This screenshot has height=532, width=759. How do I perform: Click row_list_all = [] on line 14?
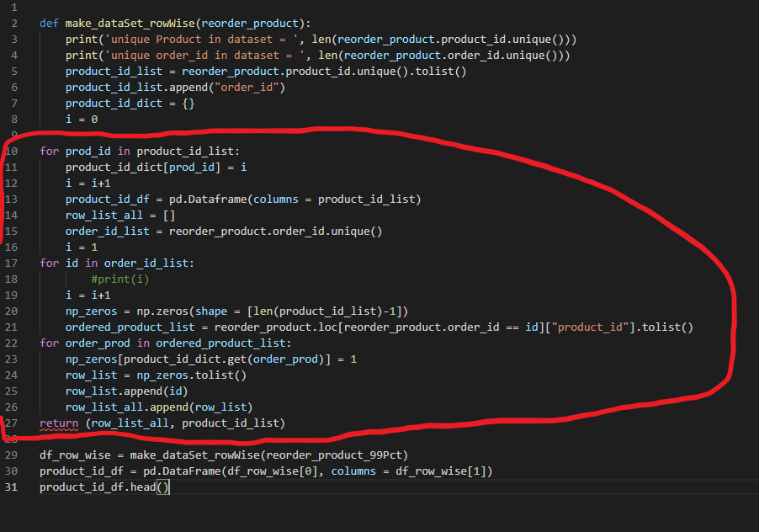pos(120,215)
